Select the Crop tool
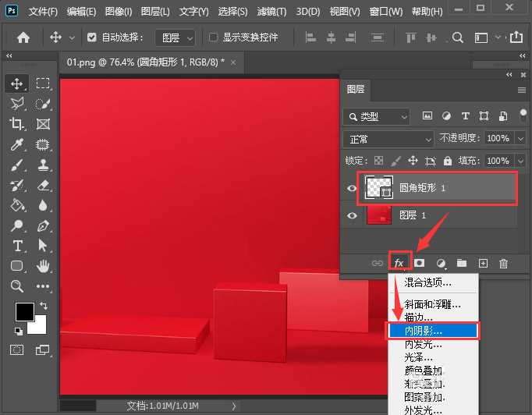The width and height of the screenshot is (532, 415). [x=16, y=123]
